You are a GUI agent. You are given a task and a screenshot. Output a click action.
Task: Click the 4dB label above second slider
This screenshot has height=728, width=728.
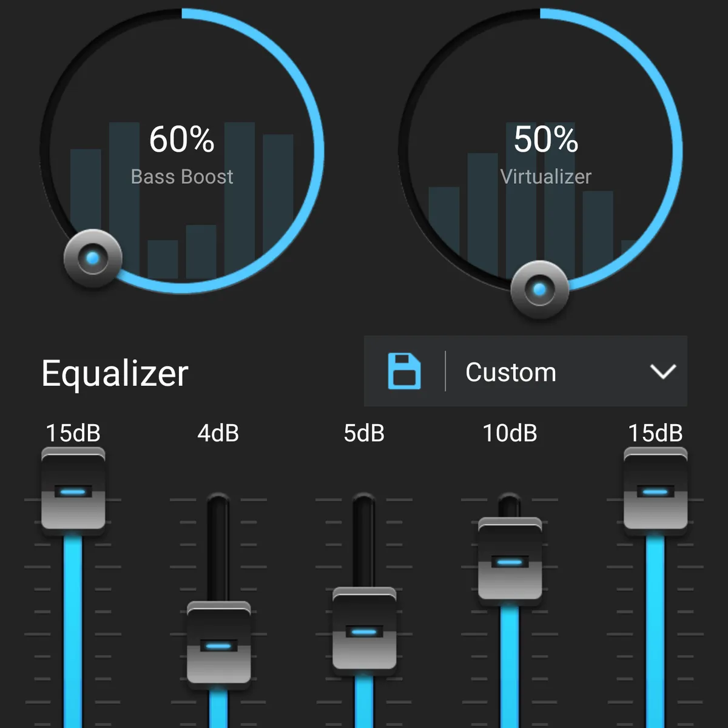(x=218, y=433)
